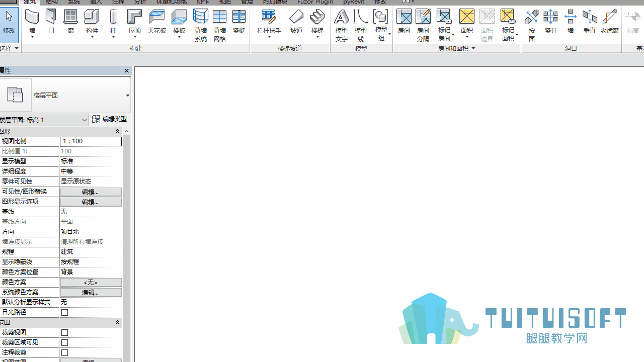This screenshot has width=644, height=362.
Task: Close the 属性 properties panel
Action: pos(127,71)
